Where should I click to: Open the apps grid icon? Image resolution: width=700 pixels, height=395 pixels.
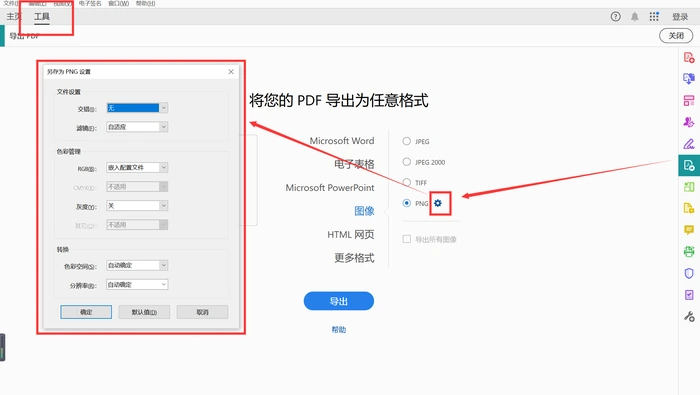click(x=654, y=17)
